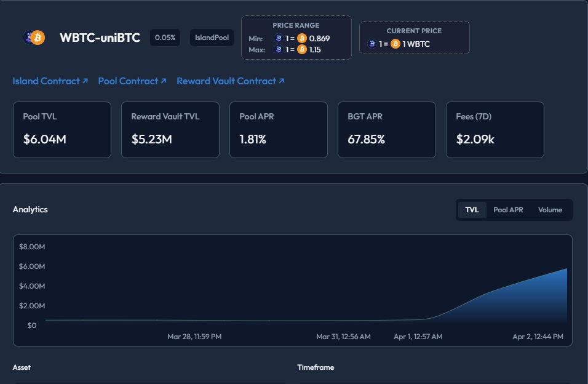This screenshot has height=384, width=588.
Task: Click the $6.00M y-axis label
Action: (x=32, y=266)
